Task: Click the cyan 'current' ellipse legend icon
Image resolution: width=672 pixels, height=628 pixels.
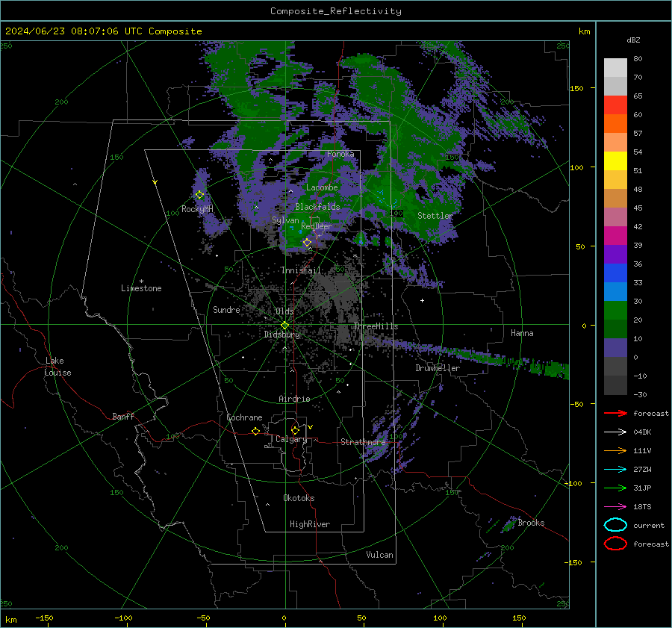Action: 615,525
